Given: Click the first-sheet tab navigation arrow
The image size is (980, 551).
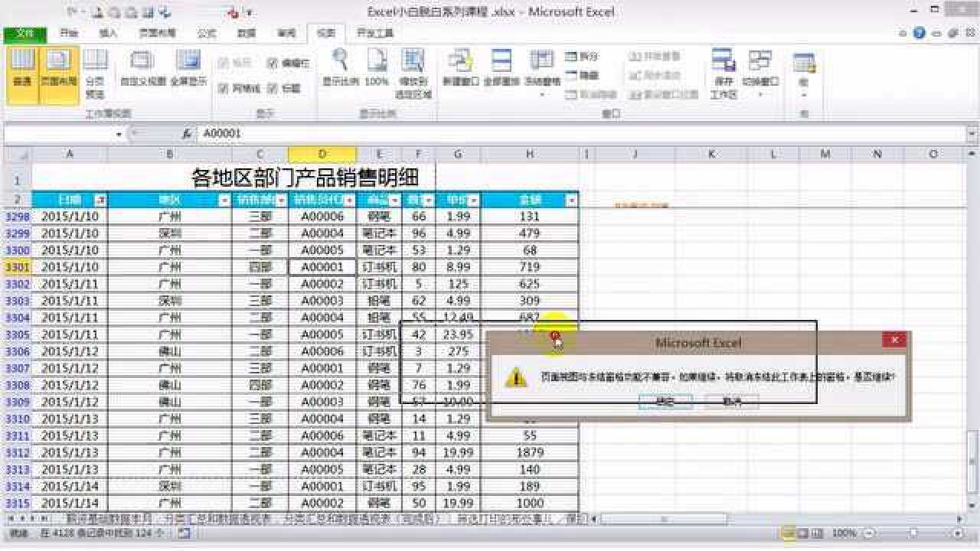Looking at the screenshot, I should click(x=10, y=519).
